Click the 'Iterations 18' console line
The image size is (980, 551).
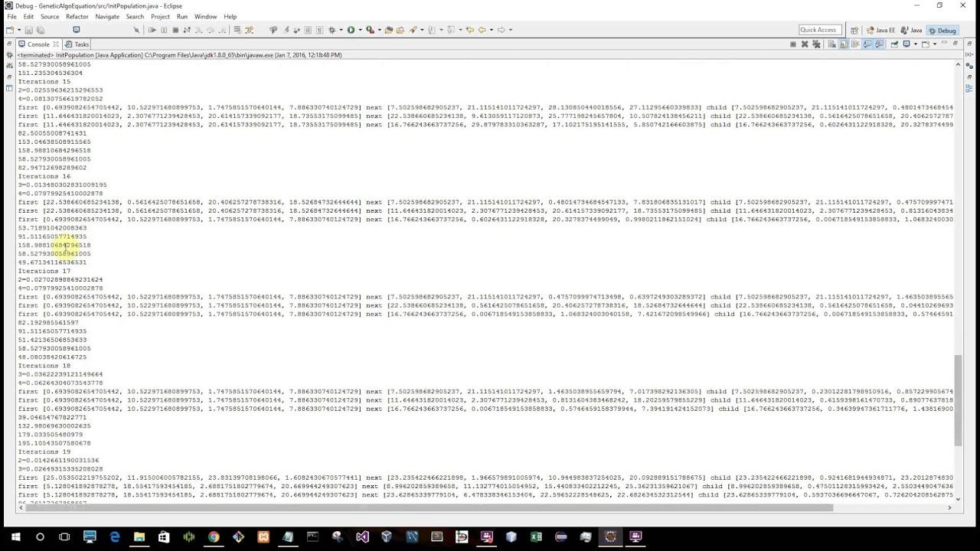pyautogui.click(x=44, y=366)
